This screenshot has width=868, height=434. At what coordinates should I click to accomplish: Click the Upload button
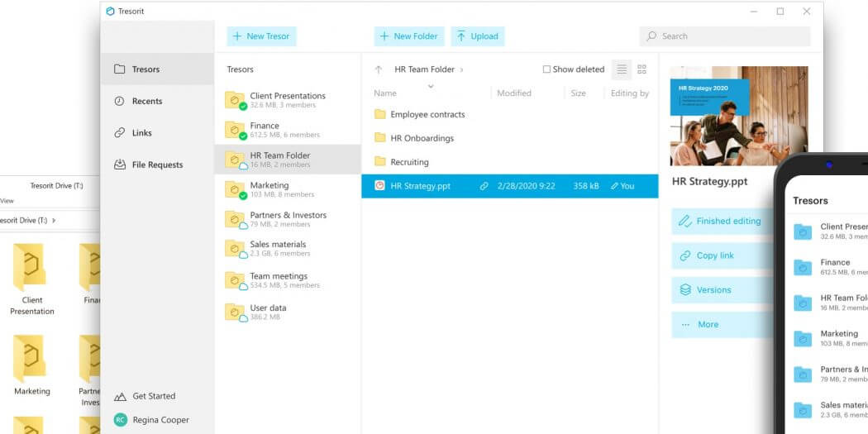477,36
